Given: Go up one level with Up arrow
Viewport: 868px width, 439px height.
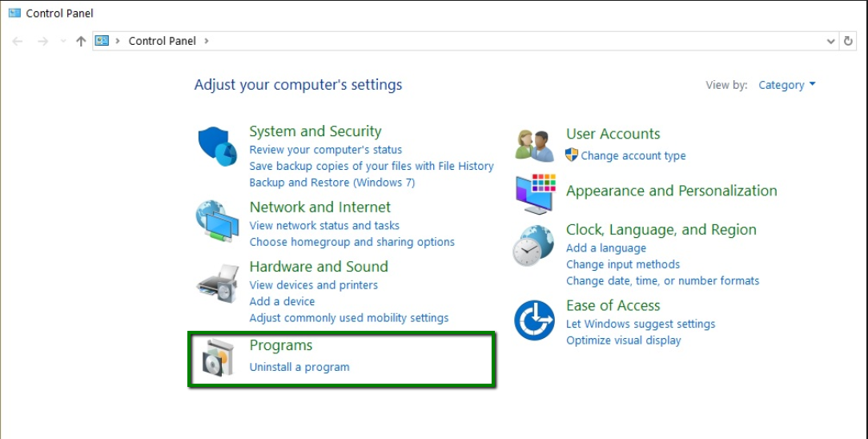Looking at the screenshot, I should [x=81, y=41].
